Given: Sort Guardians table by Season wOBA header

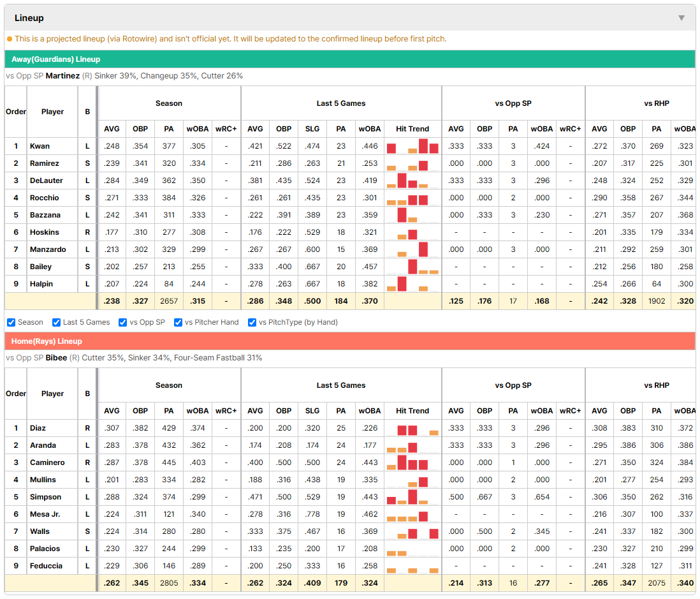Looking at the screenshot, I should 198,129.
